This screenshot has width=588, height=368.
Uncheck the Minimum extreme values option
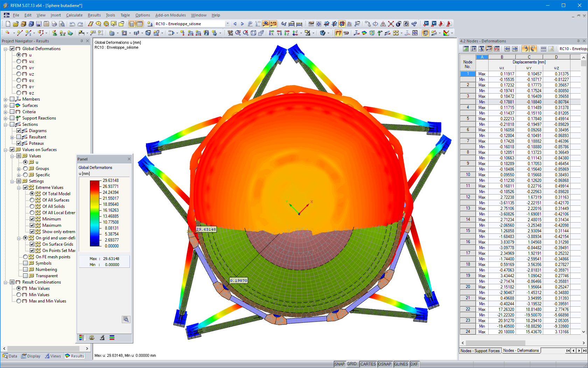[x=32, y=219]
